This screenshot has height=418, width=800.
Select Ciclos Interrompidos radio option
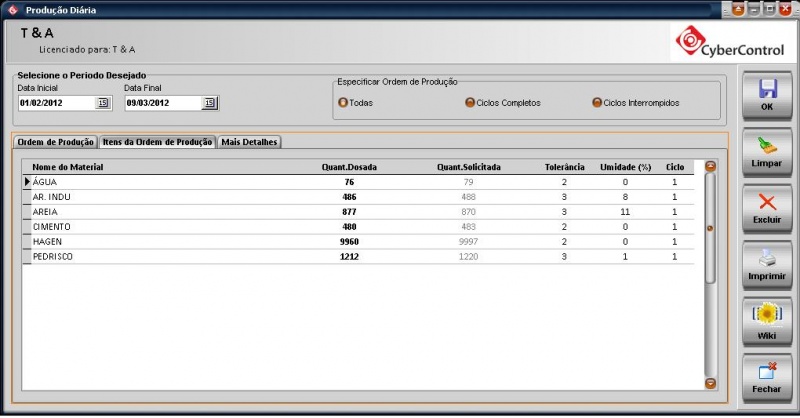(x=597, y=102)
